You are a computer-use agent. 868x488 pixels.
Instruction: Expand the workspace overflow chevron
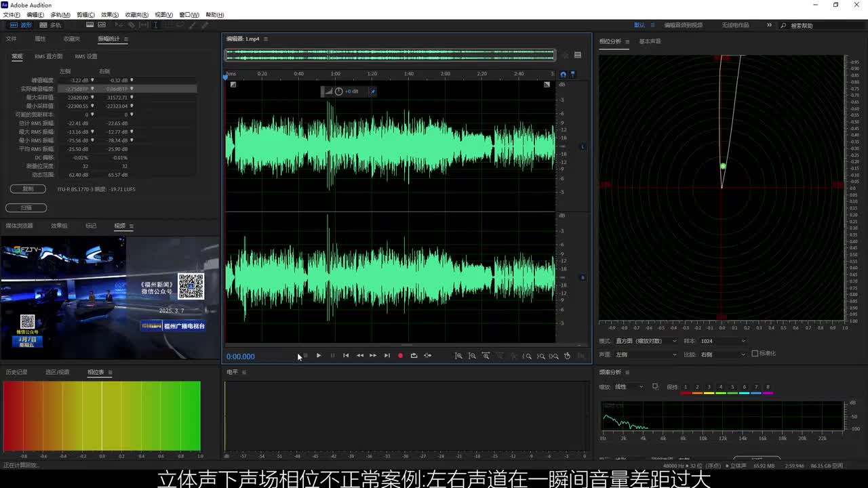click(x=769, y=25)
